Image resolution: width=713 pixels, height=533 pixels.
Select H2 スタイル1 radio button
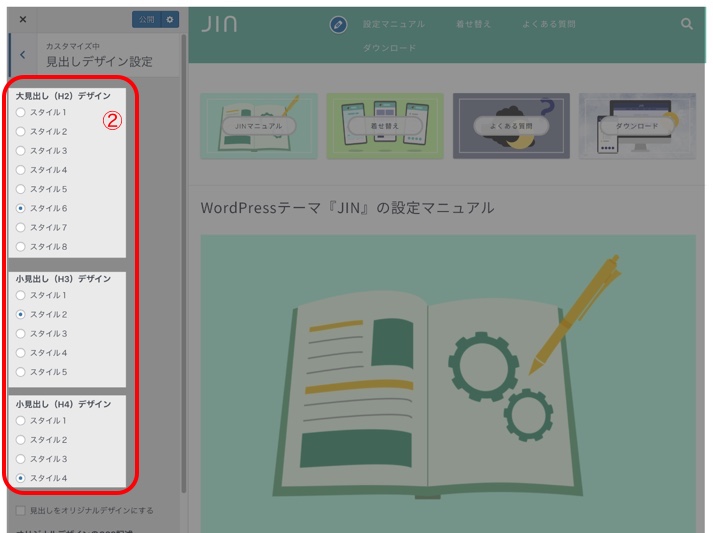point(20,112)
